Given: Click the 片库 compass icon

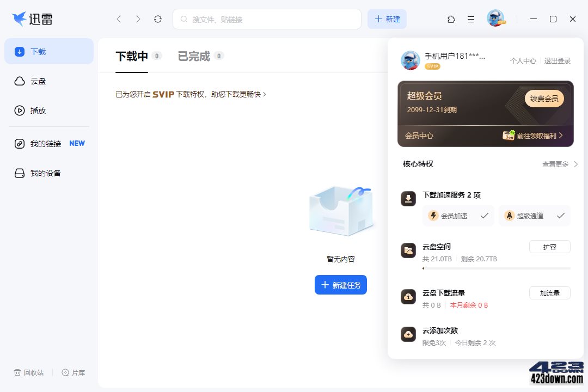Looking at the screenshot, I should 65,372.
